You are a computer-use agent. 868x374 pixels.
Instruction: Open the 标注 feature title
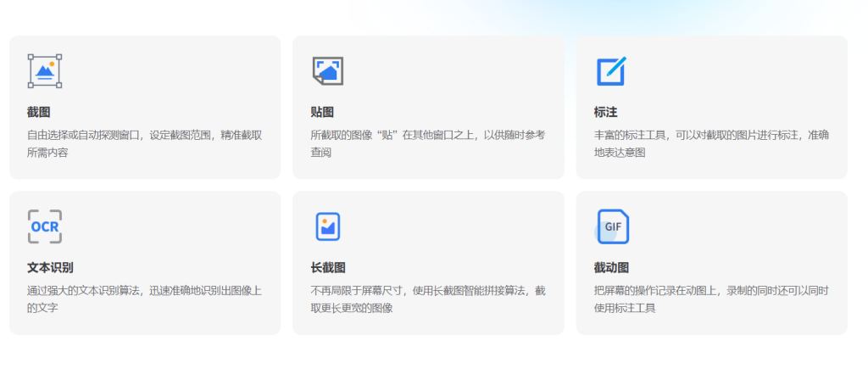click(606, 112)
